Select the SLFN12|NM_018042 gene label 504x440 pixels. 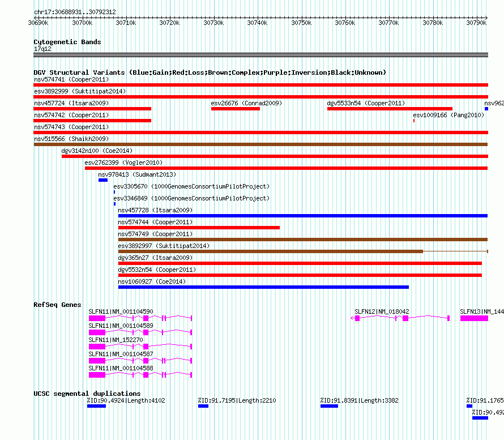(382, 311)
